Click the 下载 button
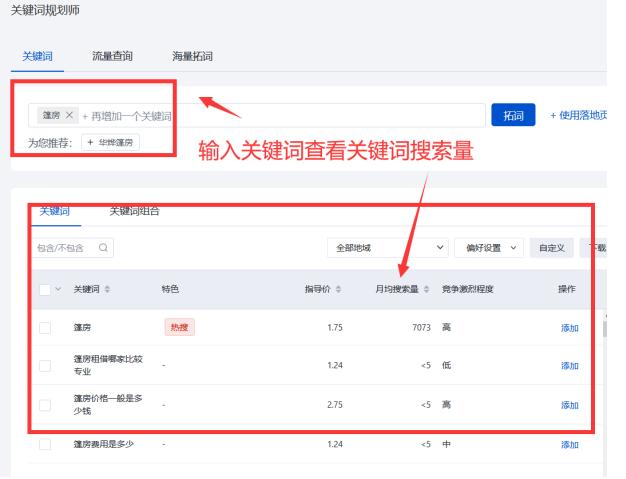Viewport: 626px width, 479px height. [x=593, y=248]
